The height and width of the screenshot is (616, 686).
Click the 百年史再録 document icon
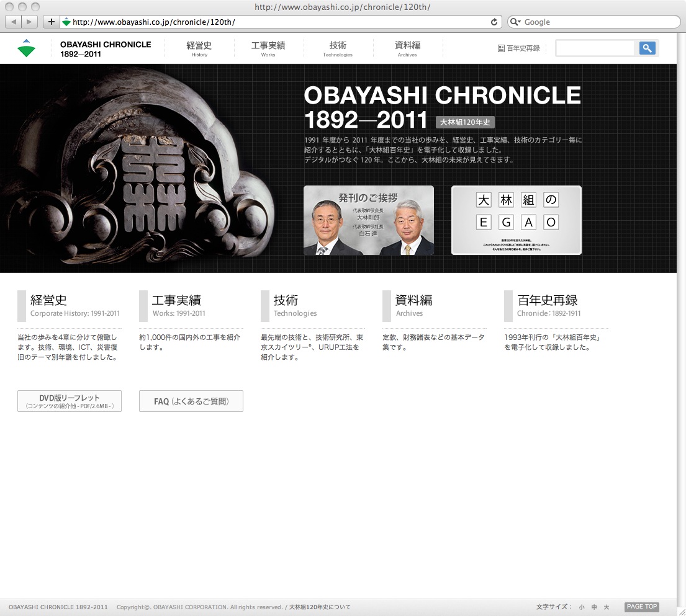(502, 48)
